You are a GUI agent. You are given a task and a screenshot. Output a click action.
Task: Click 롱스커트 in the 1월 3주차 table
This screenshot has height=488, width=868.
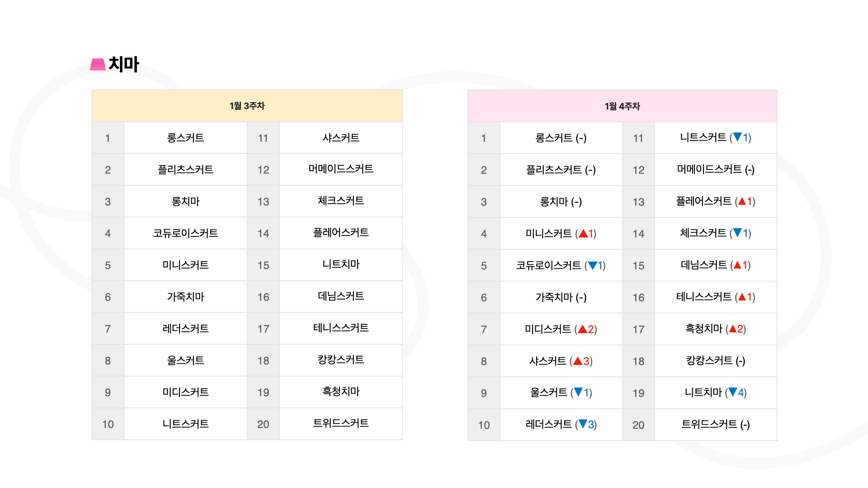(185, 138)
